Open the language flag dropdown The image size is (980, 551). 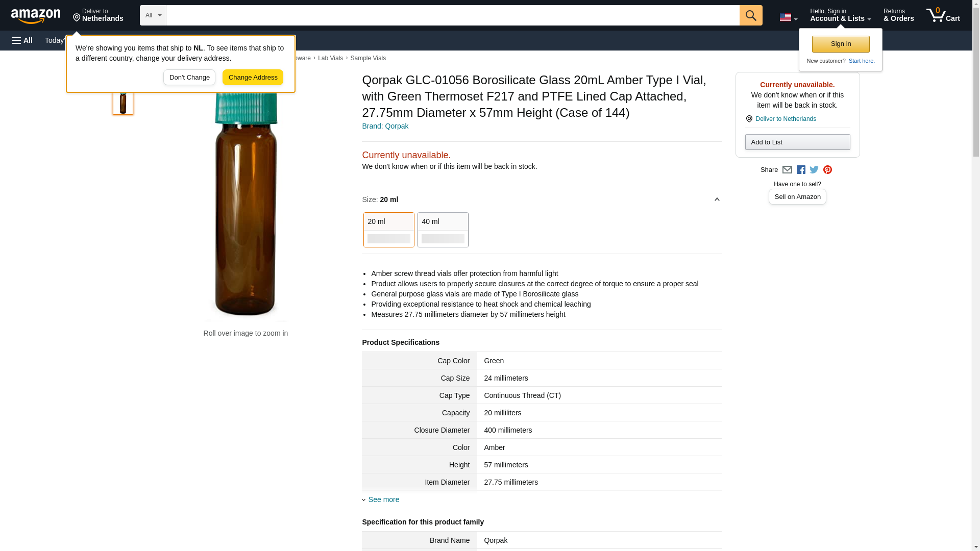(x=788, y=17)
